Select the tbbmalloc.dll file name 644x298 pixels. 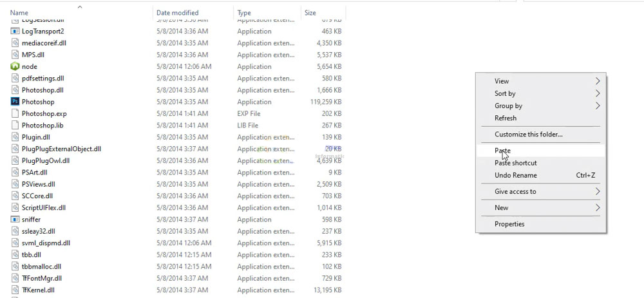pos(41,267)
